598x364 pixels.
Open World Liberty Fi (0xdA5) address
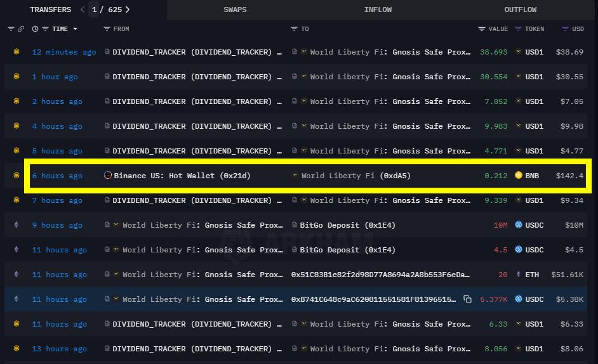click(x=356, y=176)
